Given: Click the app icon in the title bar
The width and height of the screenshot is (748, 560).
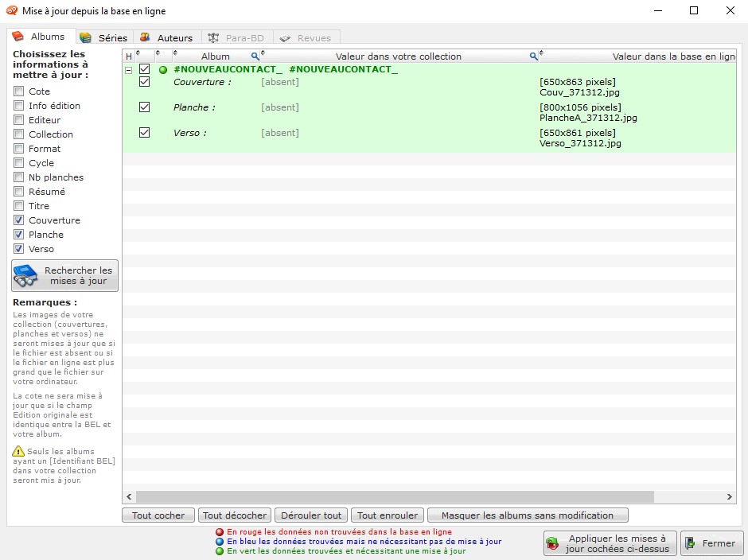Looking at the screenshot, I should point(11,11).
